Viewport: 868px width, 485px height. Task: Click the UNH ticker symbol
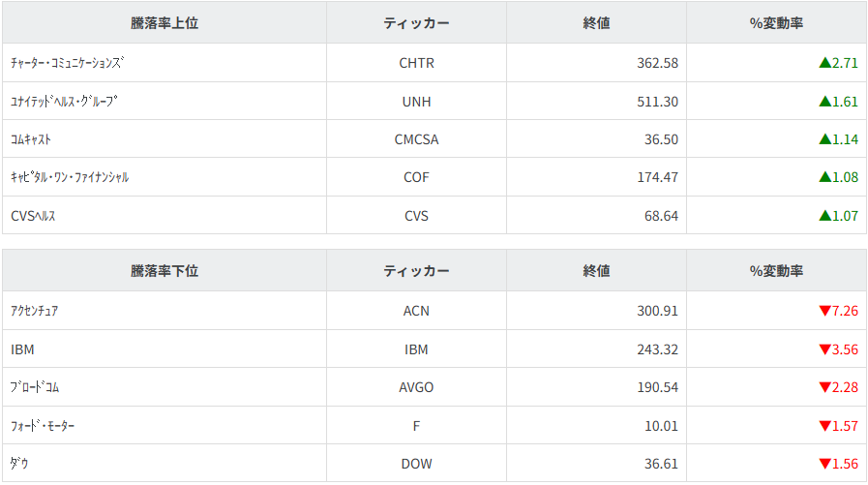tap(416, 102)
